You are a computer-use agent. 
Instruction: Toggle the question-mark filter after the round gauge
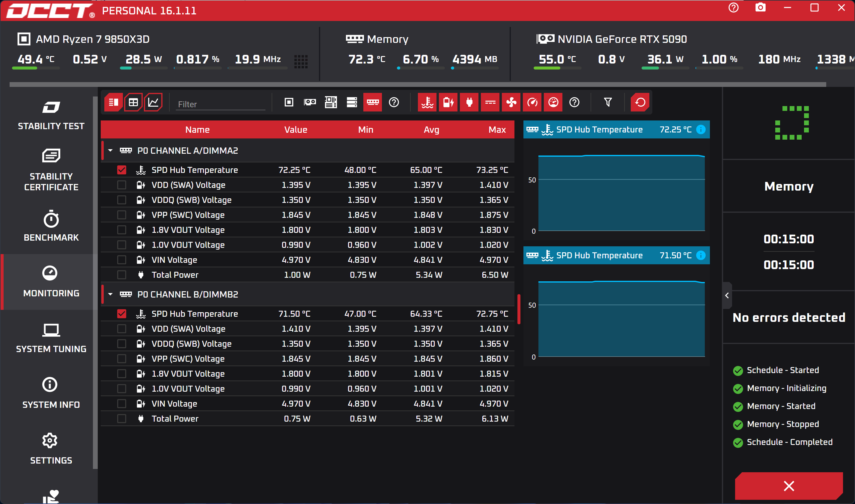click(x=574, y=102)
